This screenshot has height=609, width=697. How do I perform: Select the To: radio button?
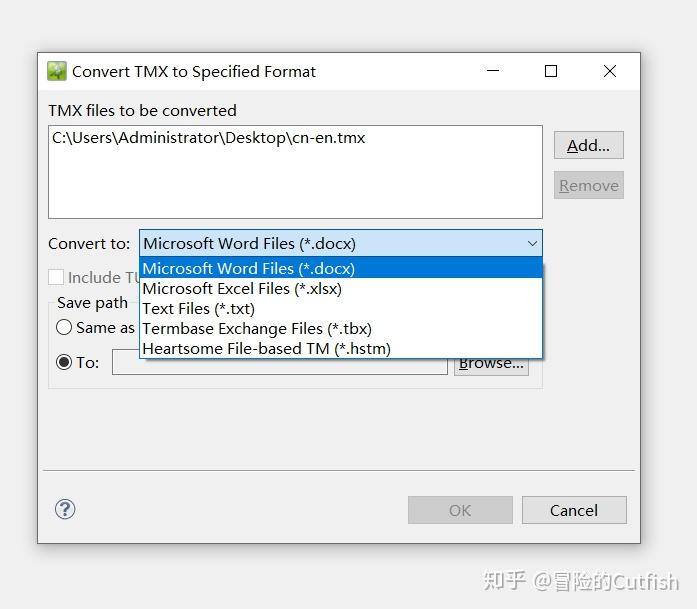65,362
